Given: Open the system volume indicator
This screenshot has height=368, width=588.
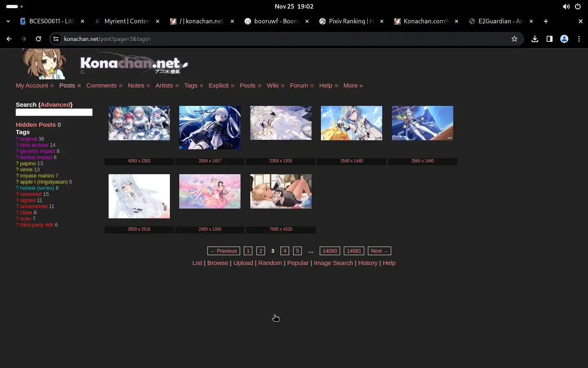Looking at the screenshot, I should tap(566, 7).
